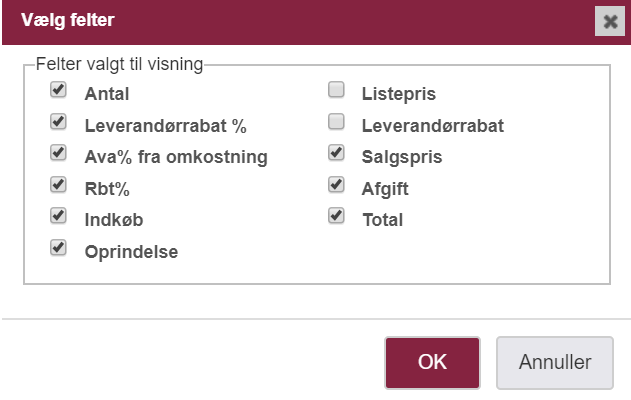Uncheck the Total checkbox

coord(336,215)
